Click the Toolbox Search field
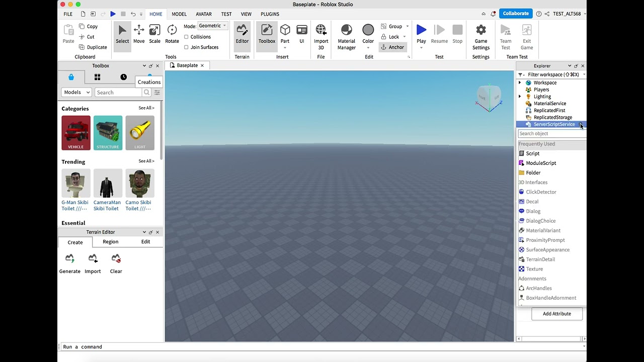The width and height of the screenshot is (644, 362). (118, 93)
